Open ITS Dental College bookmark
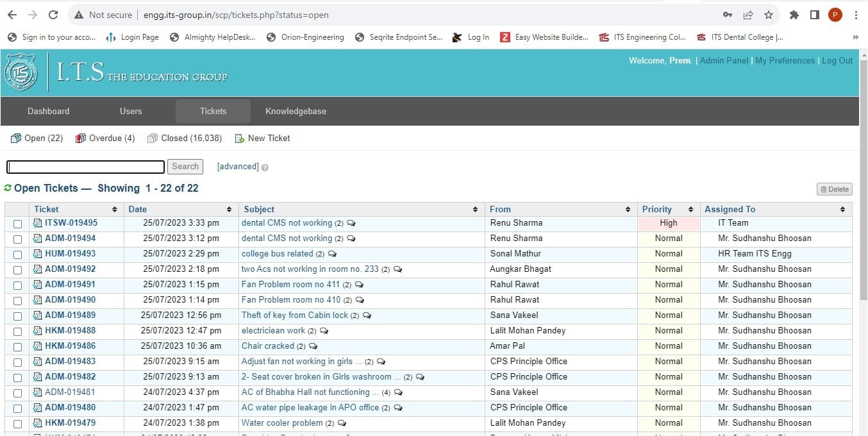This screenshot has width=868, height=436. pos(740,37)
